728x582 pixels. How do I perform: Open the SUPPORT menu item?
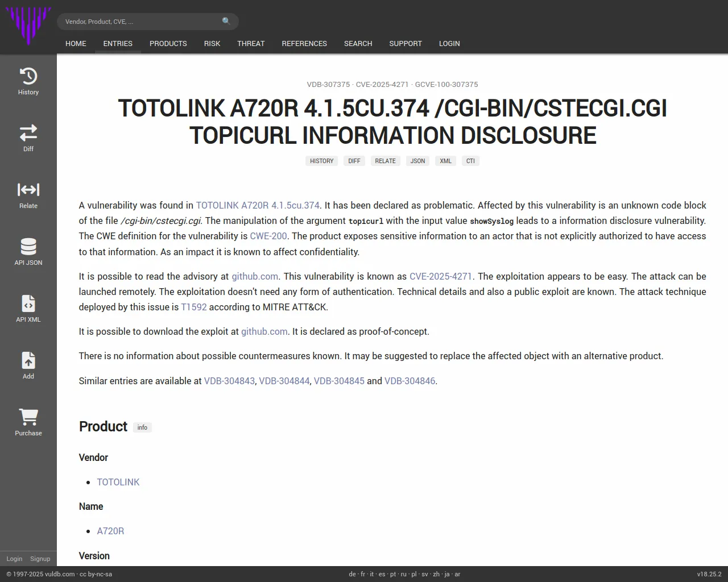coord(406,43)
